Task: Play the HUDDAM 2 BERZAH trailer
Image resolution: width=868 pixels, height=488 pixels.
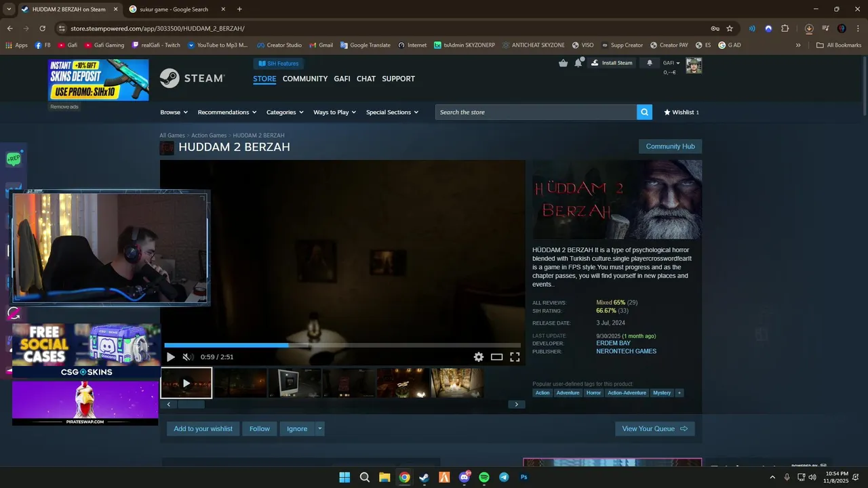Action: click(x=171, y=357)
